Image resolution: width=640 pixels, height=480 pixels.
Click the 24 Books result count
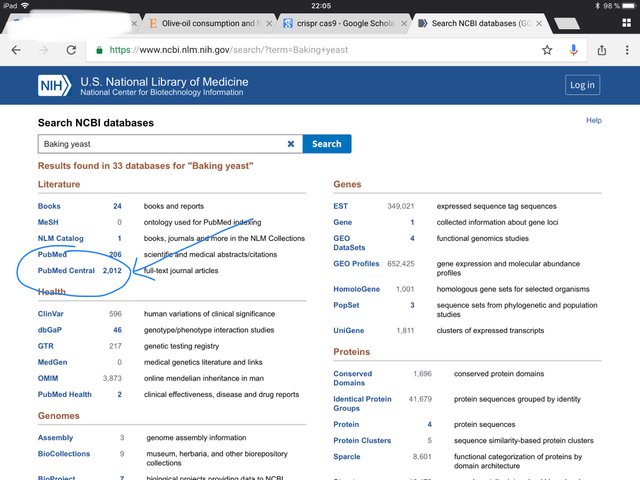[x=117, y=206]
